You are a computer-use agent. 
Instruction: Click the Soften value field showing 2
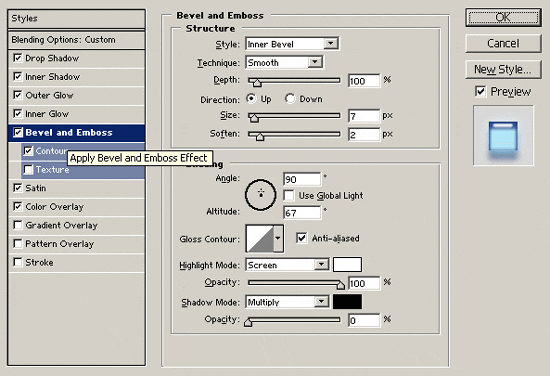[364, 134]
